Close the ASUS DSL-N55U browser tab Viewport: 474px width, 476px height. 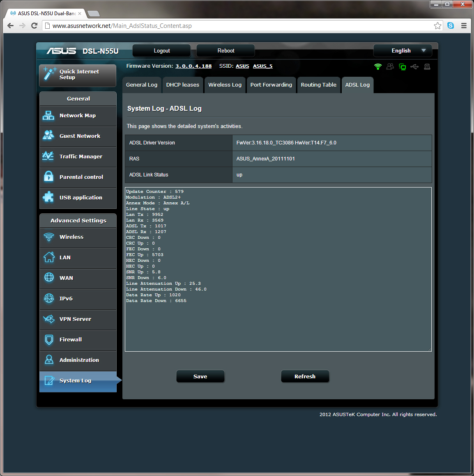80,14
